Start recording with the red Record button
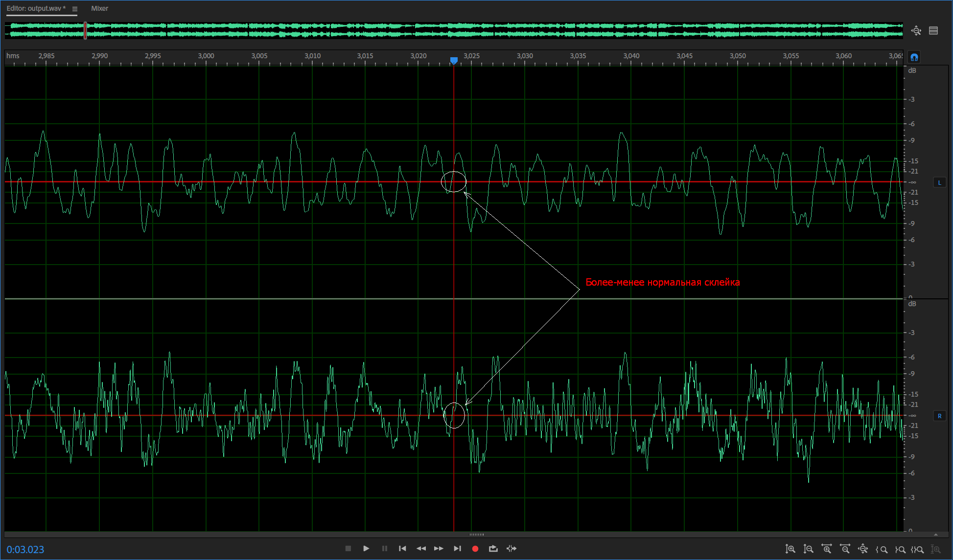953x560 pixels. (475, 549)
